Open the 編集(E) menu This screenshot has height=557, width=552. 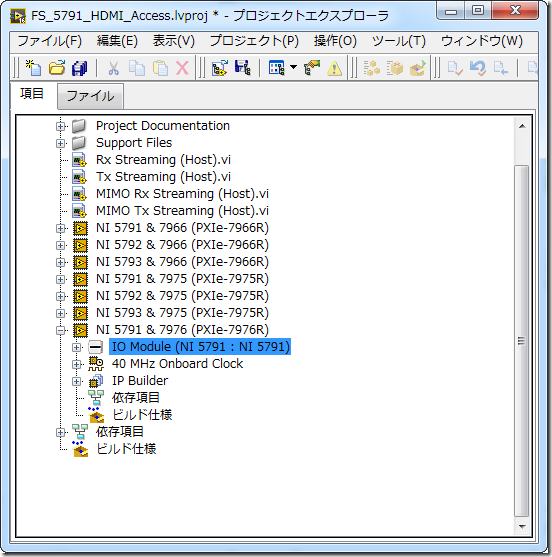(x=117, y=41)
